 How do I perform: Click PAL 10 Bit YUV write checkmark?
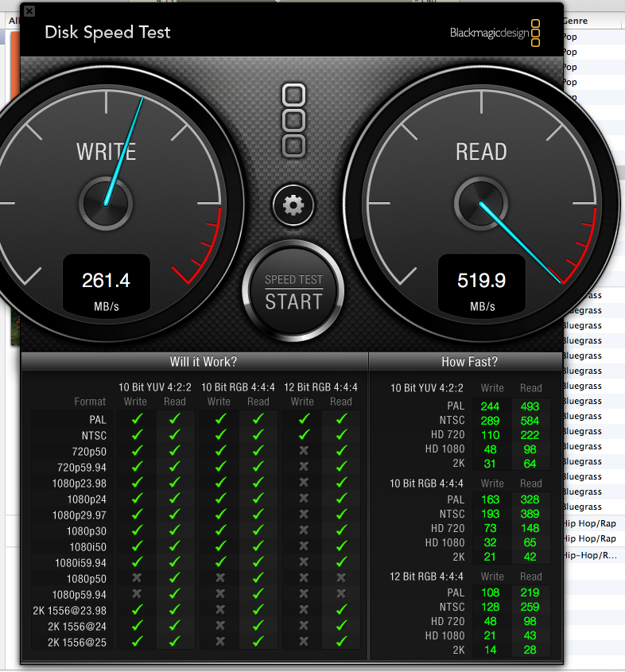137,419
